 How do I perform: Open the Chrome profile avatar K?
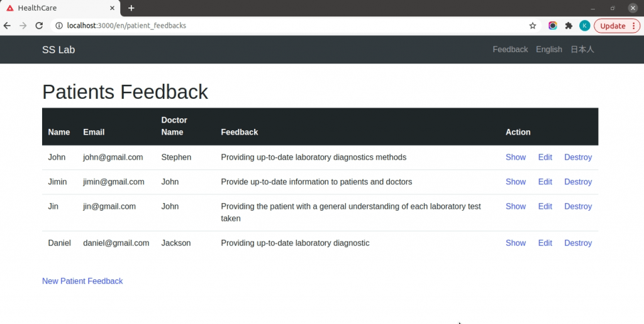(x=584, y=26)
